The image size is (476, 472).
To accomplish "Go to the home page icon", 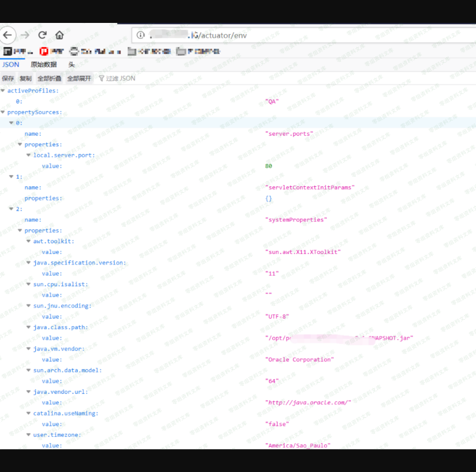I will [59, 35].
